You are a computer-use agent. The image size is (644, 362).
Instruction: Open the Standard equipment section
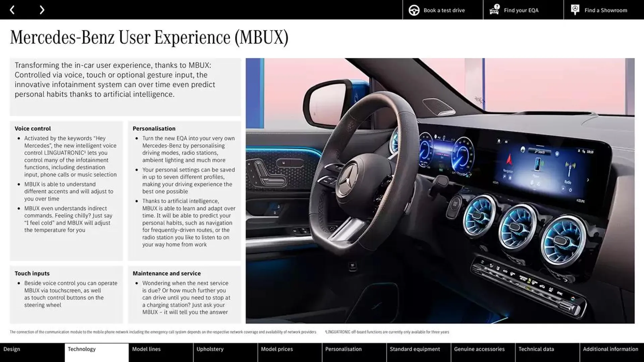tap(415, 349)
